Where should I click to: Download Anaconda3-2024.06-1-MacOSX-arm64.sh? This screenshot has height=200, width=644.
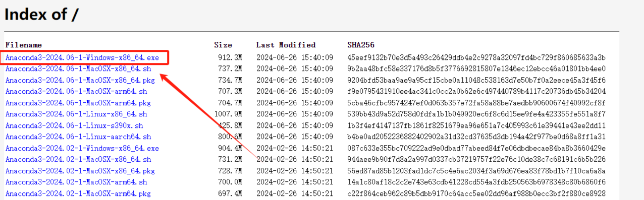click(76, 92)
